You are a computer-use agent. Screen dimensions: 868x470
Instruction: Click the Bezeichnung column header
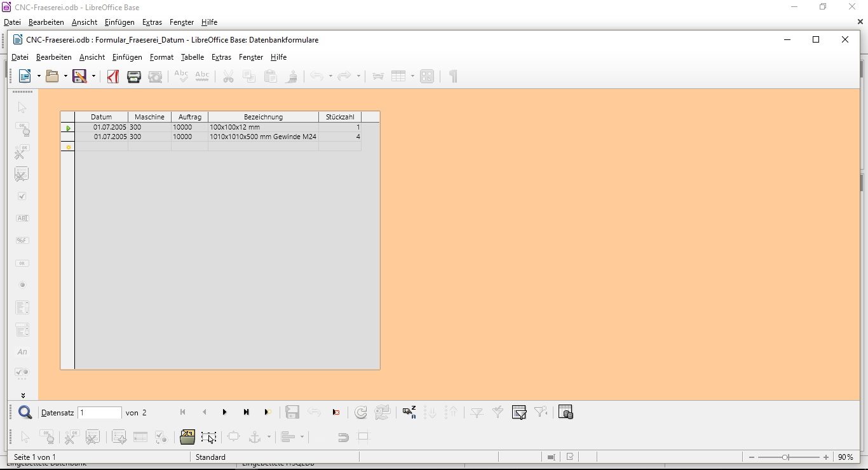click(x=263, y=117)
